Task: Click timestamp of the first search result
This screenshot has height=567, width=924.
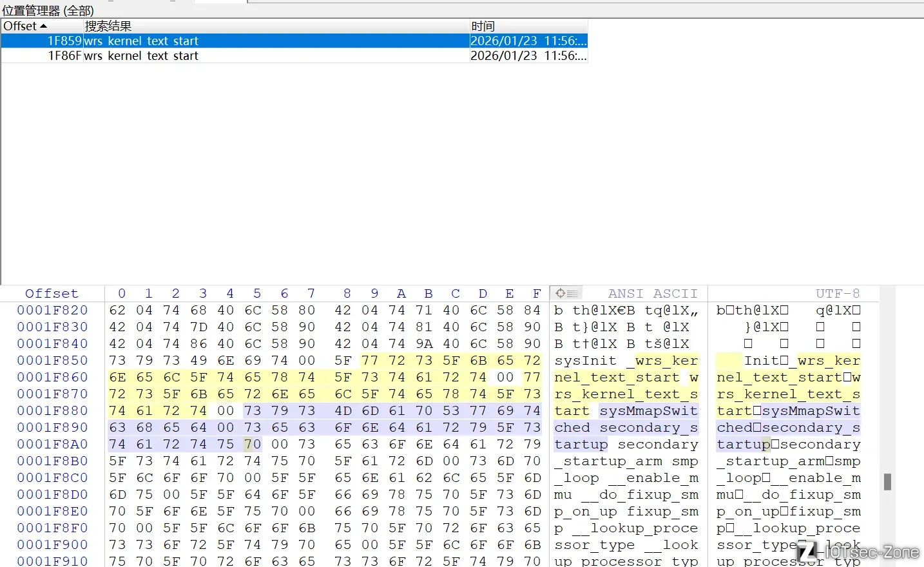Action: [x=528, y=41]
